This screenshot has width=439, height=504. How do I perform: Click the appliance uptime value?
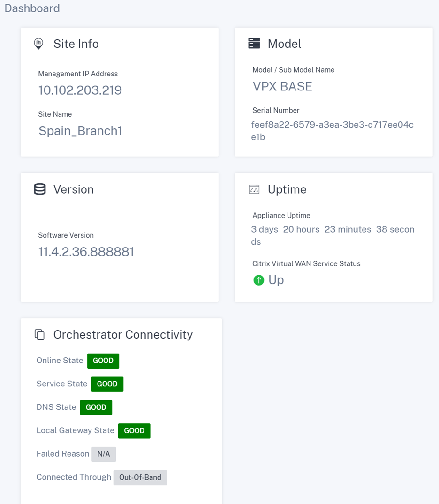333,235
